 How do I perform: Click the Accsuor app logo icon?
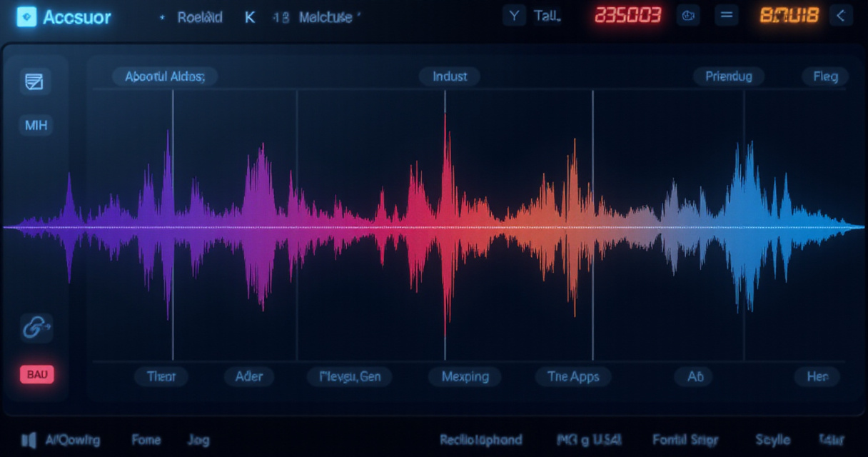click(x=26, y=17)
